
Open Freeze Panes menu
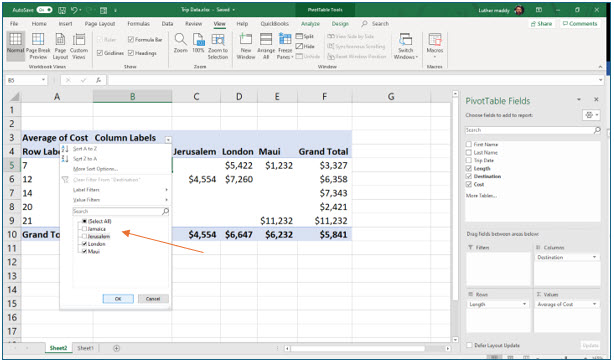point(285,47)
